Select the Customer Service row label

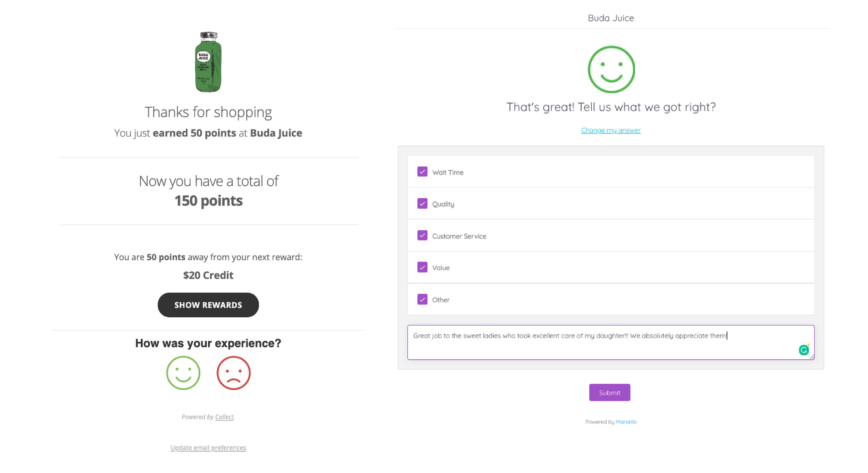pyautogui.click(x=459, y=236)
